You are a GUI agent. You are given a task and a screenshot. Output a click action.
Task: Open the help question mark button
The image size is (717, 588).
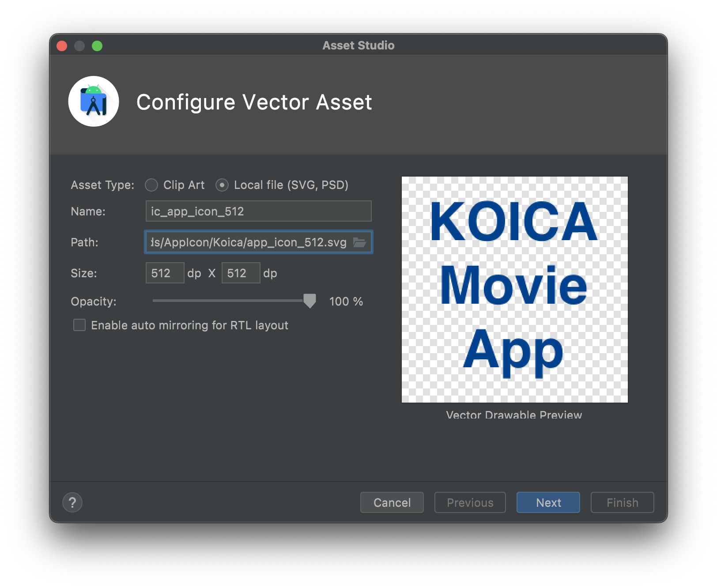[72, 502]
